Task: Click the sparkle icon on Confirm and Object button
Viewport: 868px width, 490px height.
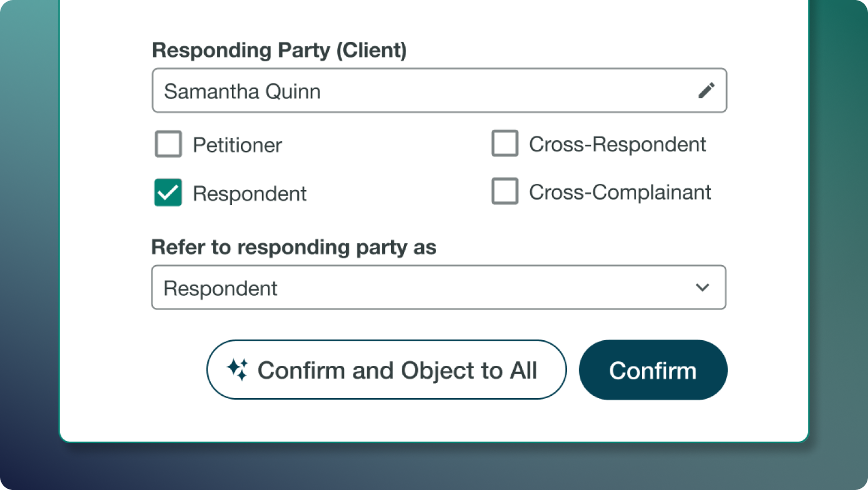Action: pyautogui.click(x=237, y=369)
